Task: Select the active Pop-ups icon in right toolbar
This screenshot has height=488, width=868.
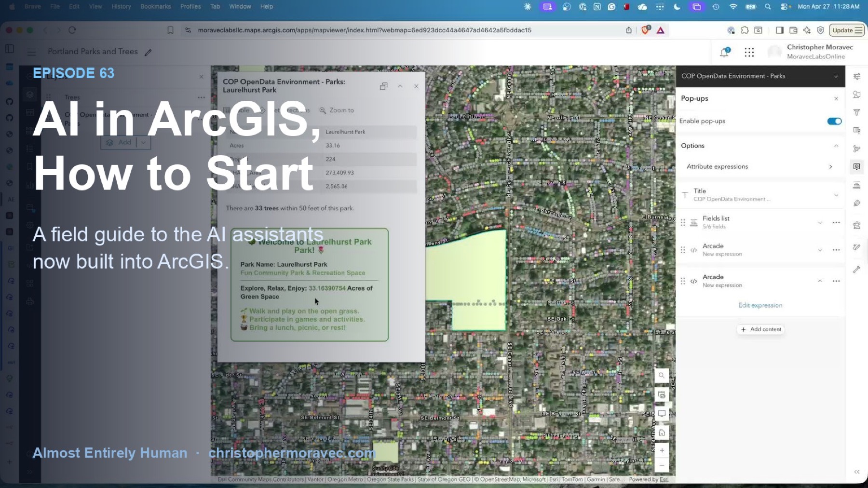Action: coord(857,166)
